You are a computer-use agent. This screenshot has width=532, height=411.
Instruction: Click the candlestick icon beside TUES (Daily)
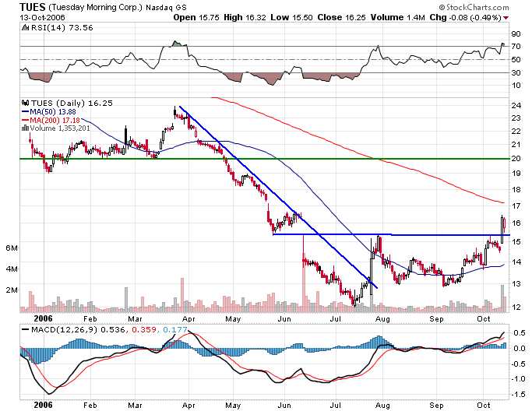26,103
